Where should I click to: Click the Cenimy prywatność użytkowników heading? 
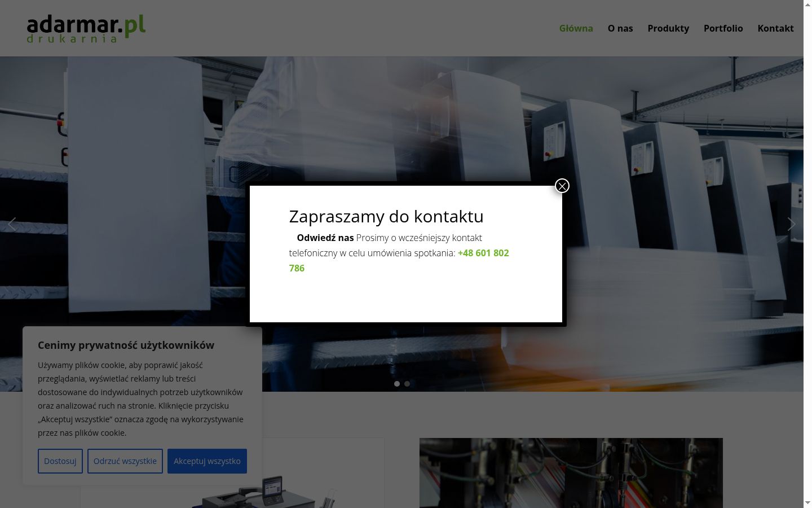click(x=126, y=345)
